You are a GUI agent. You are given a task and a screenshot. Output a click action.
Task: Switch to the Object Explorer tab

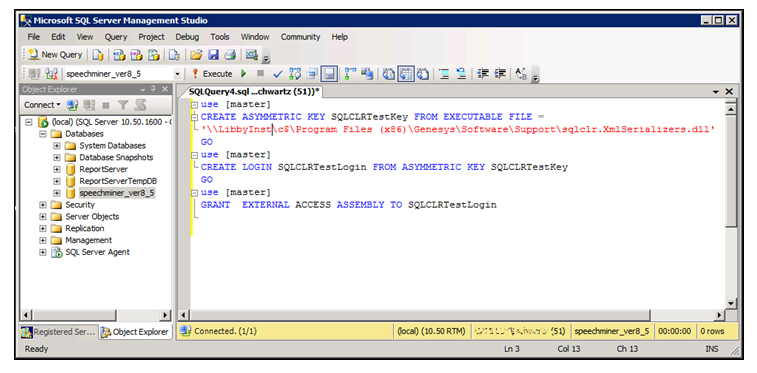pos(135,332)
